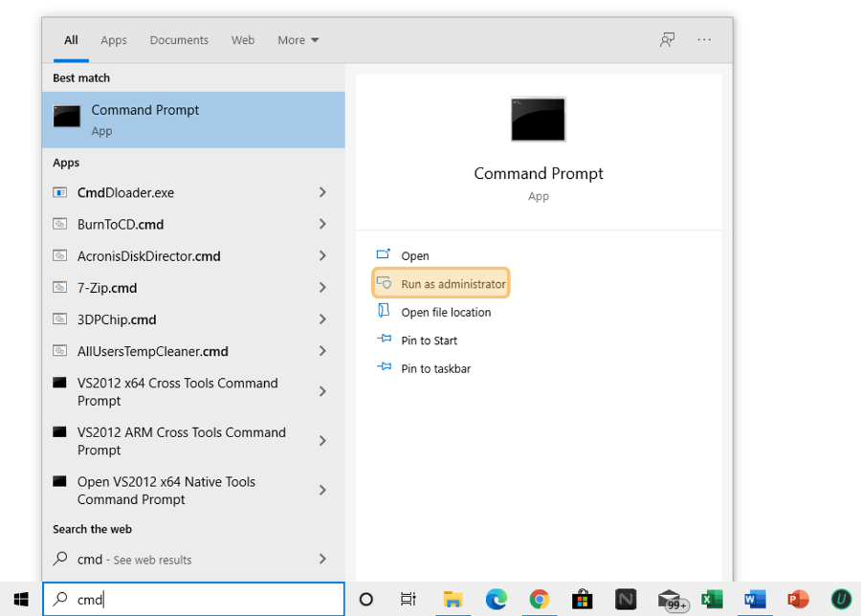The image size is (861, 616).
Task: Click Pin to taskbar
Action: (x=424, y=368)
